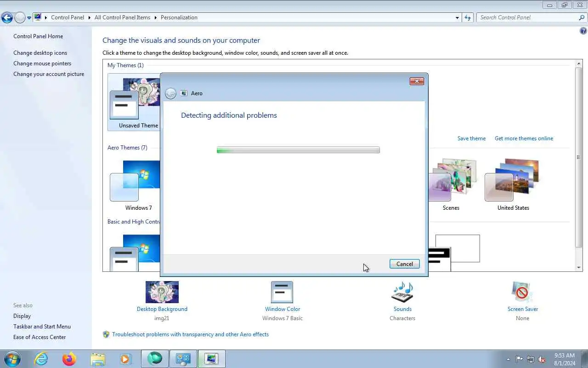Click All Control Panel Items breadcrumb
The image size is (588, 368).
[122, 17]
